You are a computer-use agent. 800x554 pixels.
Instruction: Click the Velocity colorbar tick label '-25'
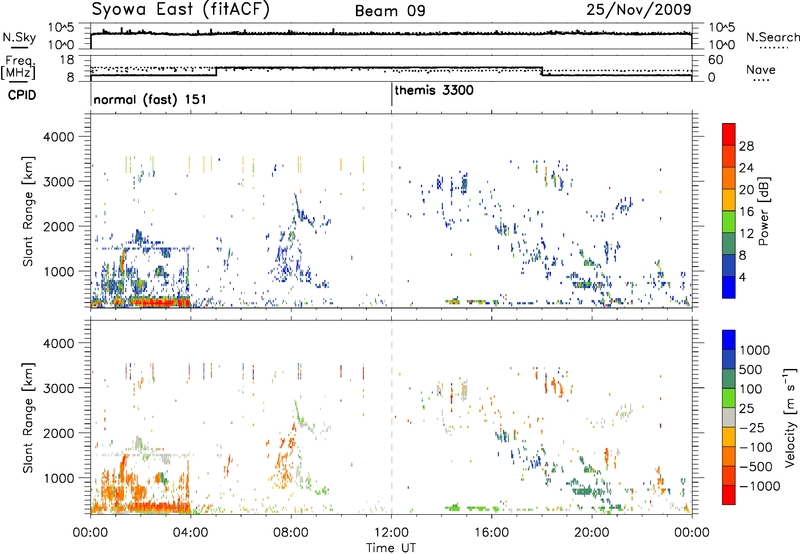pyautogui.click(x=753, y=427)
